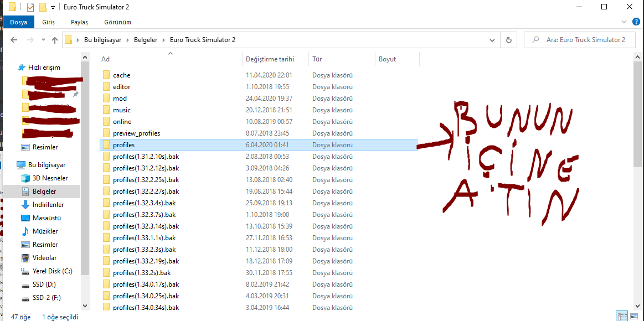Go forward with the right arrow
The image size is (644, 321).
(x=30, y=40)
